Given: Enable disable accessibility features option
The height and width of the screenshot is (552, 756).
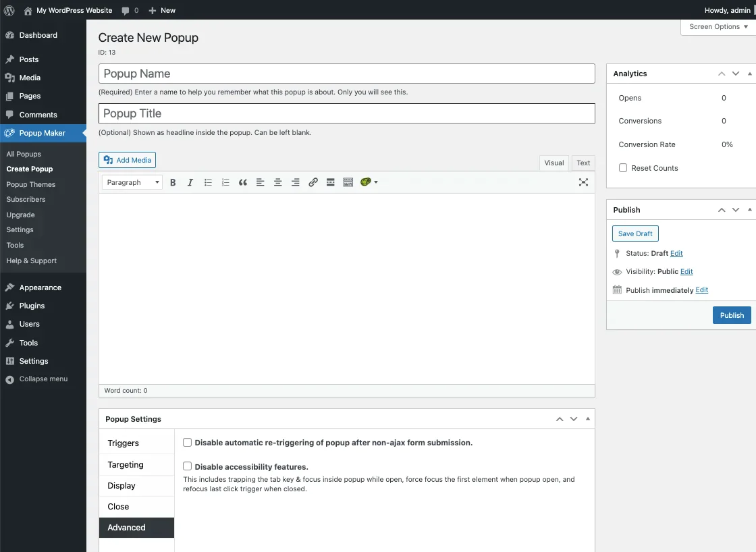Looking at the screenshot, I should click(187, 466).
